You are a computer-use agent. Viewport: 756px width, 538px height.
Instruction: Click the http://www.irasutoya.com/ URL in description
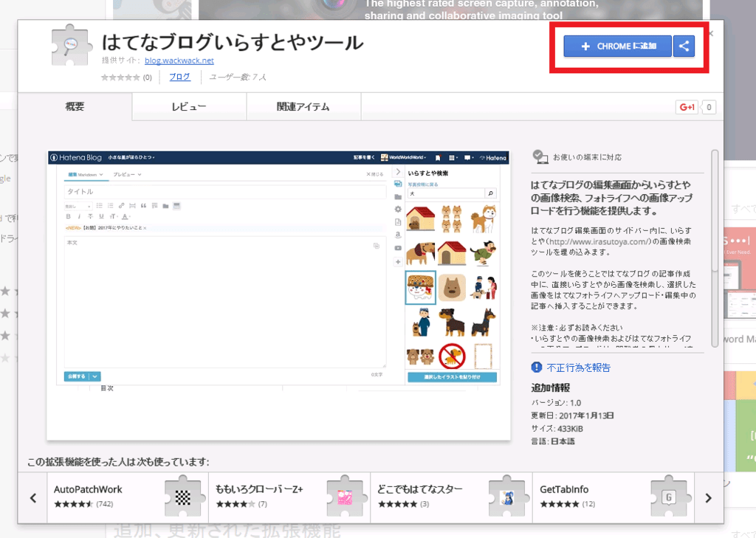click(599, 241)
